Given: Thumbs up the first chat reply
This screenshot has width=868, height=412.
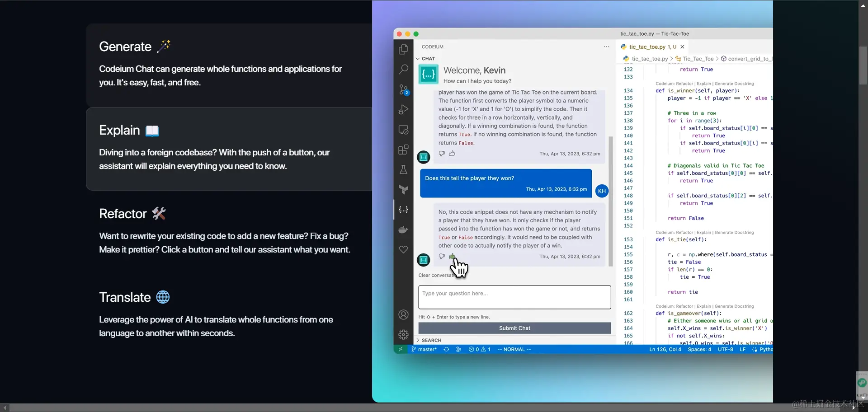Looking at the screenshot, I should coord(452,154).
